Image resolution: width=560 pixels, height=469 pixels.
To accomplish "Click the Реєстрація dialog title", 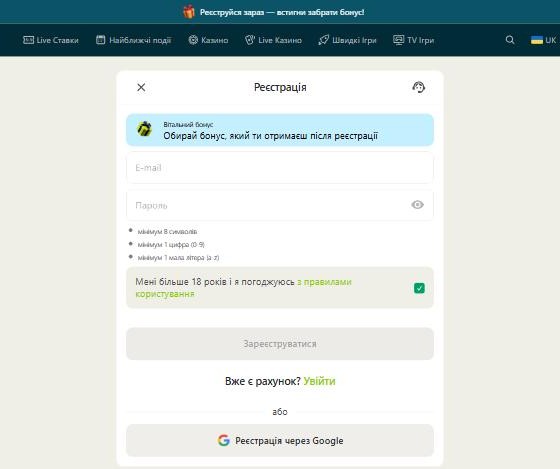I will [x=280, y=87].
